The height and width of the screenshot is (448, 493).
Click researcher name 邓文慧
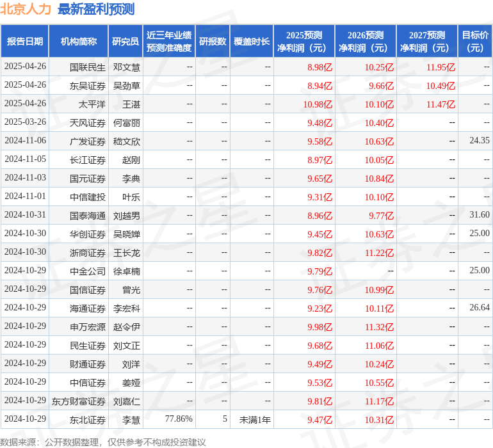click(x=126, y=67)
